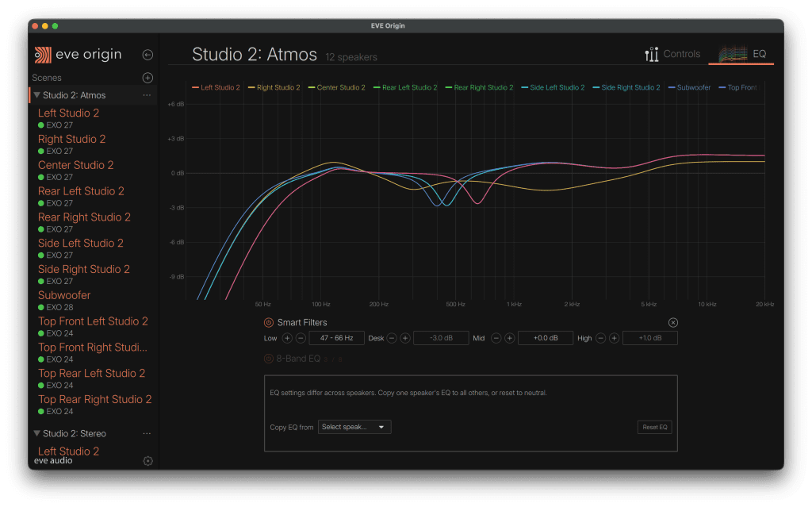Screen dimensions: 812x507
Task: Click the Controls sliders icon
Action: coord(652,54)
